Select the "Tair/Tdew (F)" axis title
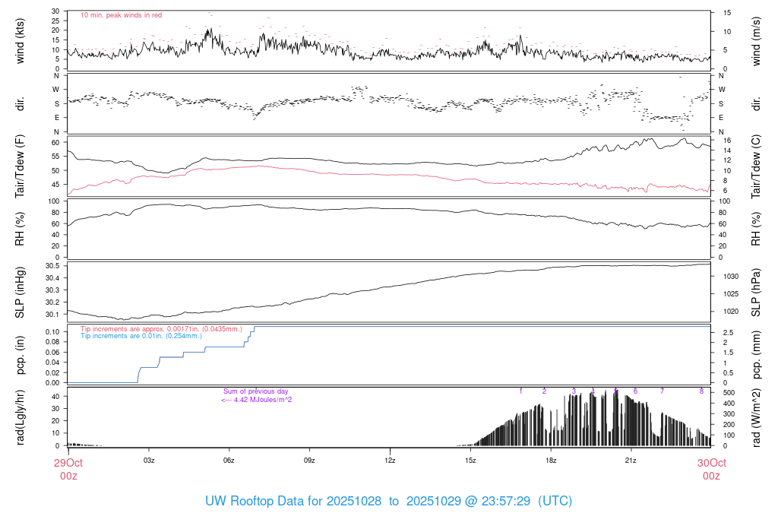The height and width of the screenshot is (532, 778). pos(21,166)
